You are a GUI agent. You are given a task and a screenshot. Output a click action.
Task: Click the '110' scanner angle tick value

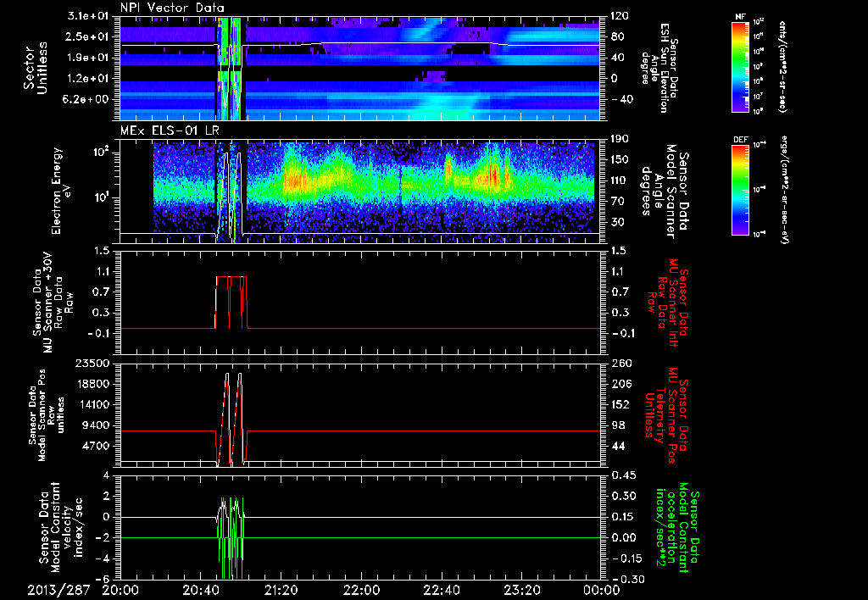pos(619,181)
